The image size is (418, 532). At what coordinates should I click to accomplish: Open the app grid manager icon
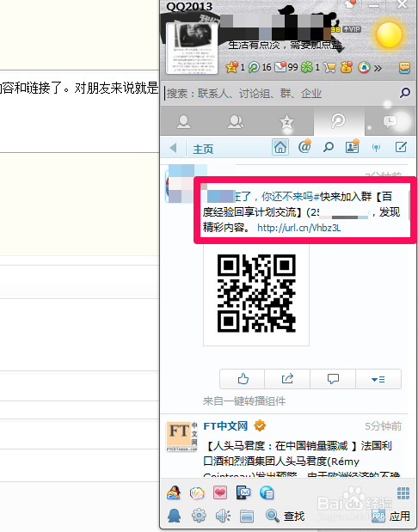pos(403,493)
